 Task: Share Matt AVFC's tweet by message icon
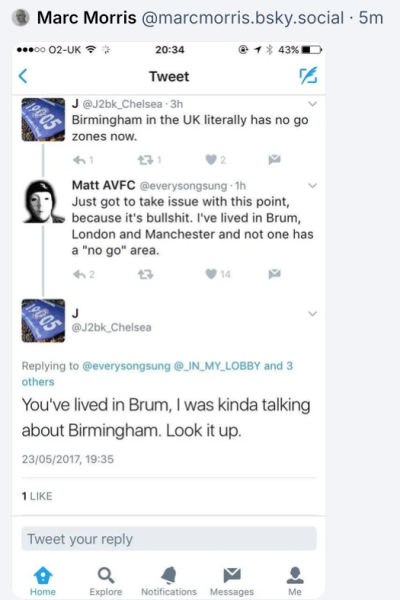pyautogui.click(x=274, y=274)
